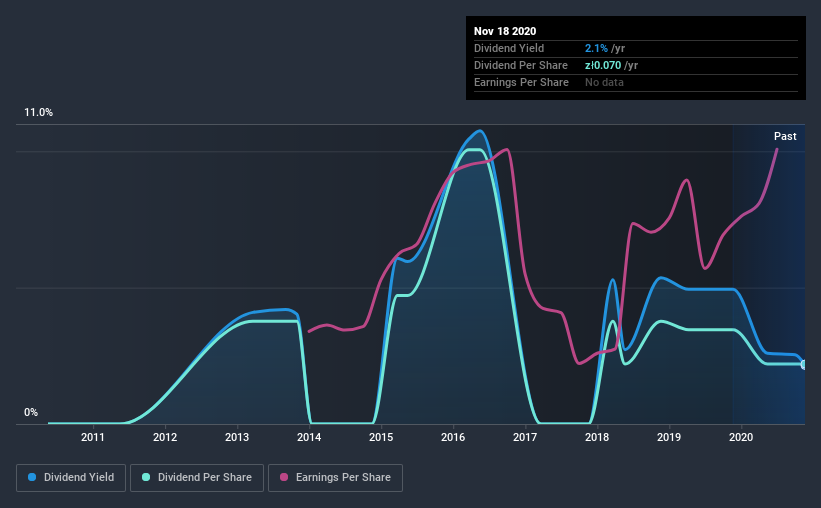821x508 pixels.
Task: Toggle the Dividend Yield legend button
Action: pyautogui.click(x=71, y=478)
